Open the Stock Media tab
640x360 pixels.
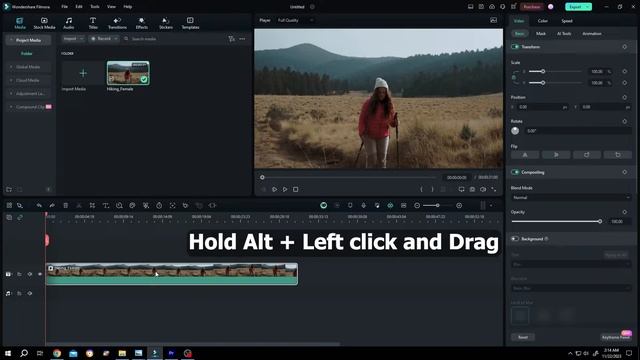pos(44,23)
